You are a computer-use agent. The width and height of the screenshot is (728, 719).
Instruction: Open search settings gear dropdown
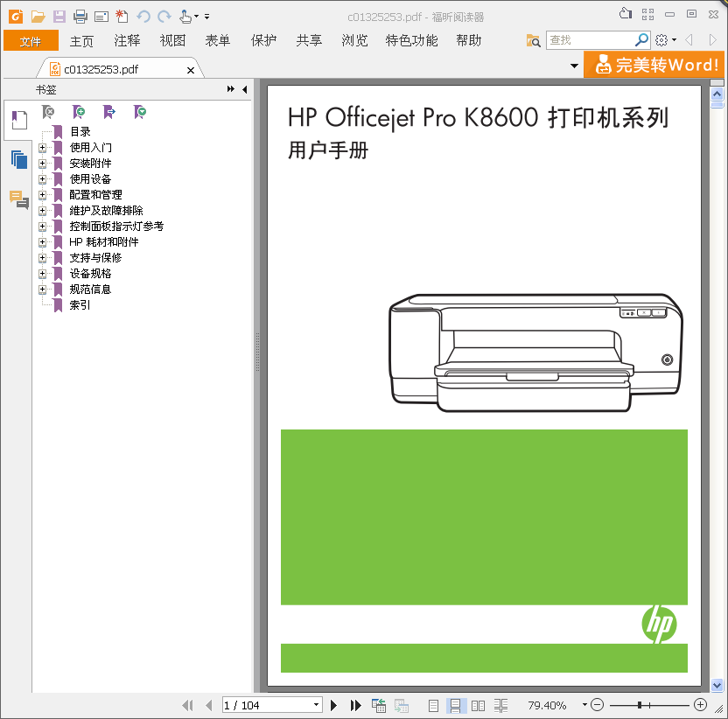[665, 40]
